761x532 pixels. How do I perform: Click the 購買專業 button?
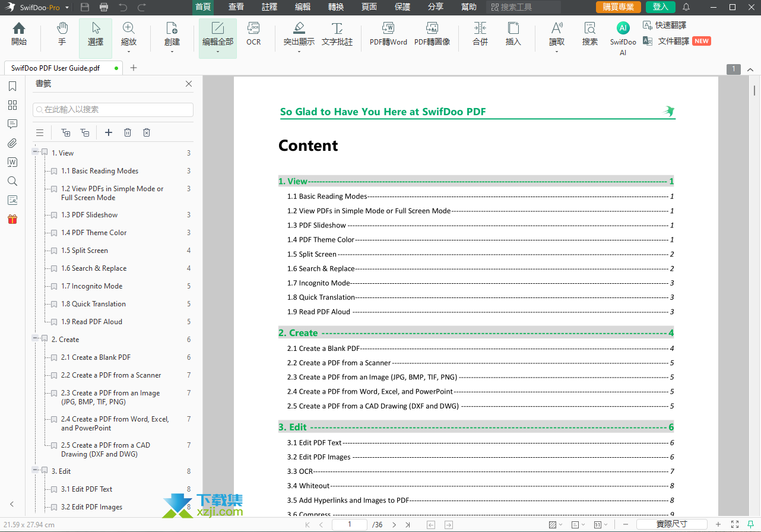619,7
